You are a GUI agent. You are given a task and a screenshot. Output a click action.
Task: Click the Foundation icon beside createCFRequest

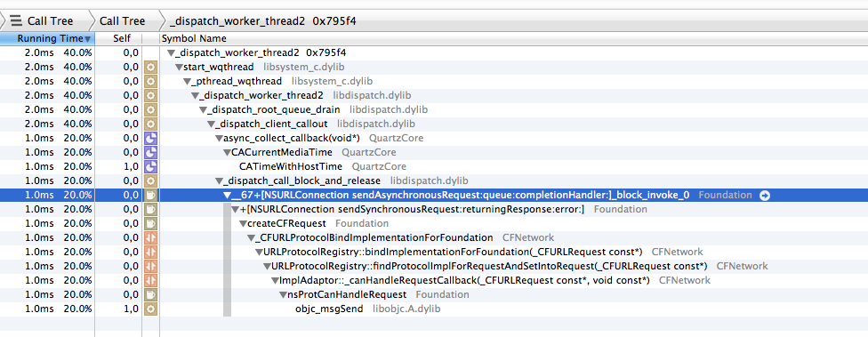(150, 223)
